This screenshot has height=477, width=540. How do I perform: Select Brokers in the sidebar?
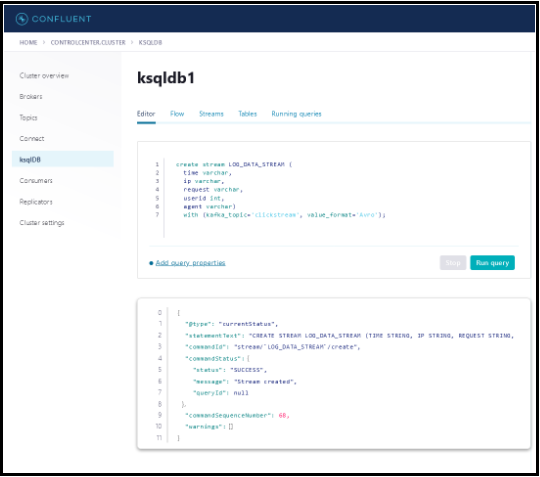point(31,96)
